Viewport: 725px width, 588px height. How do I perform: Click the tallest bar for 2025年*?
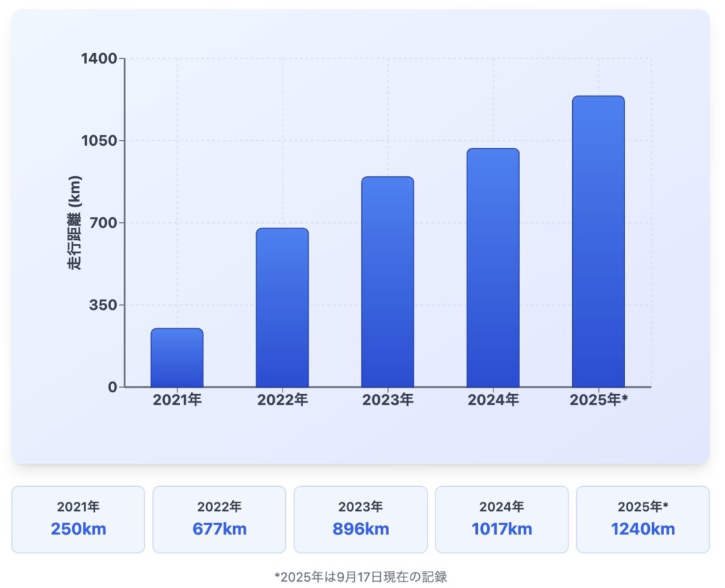tap(598, 241)
